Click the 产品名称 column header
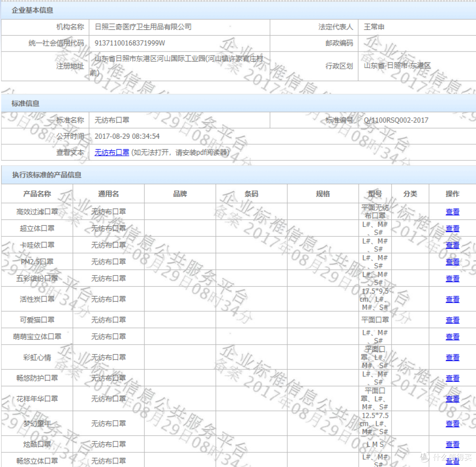Viewport: 476px width, 467px height. click(x=37, y=193)
